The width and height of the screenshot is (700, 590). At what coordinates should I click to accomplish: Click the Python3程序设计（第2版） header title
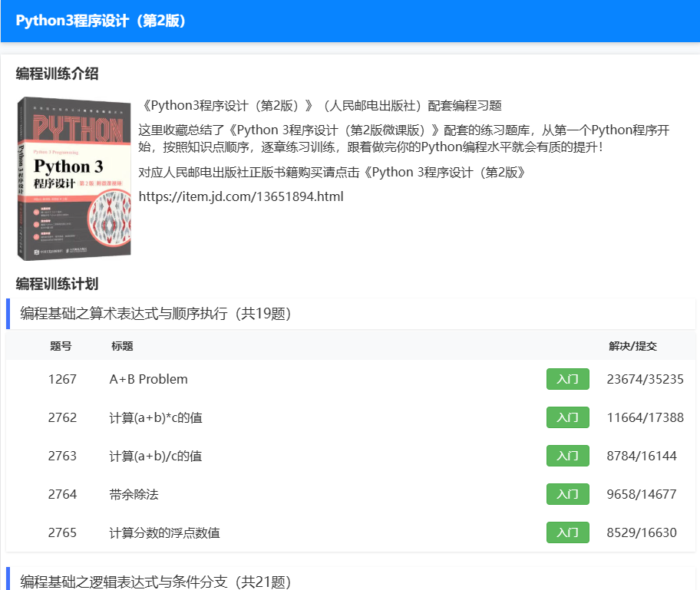coord(101,21)
